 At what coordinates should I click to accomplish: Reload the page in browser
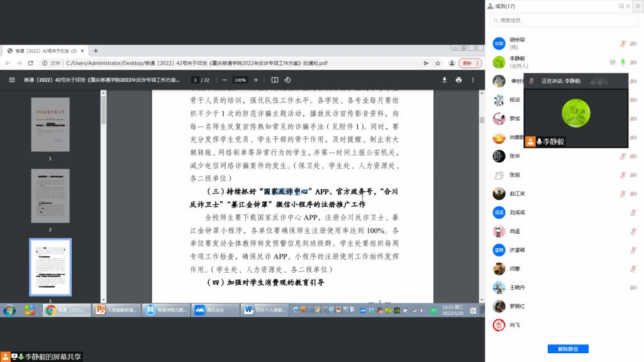[30, 63]
